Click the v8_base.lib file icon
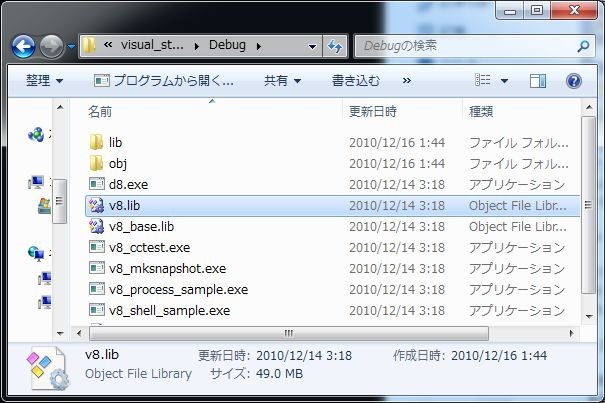The width and height of the screenshot is (605, 403). click(x=96, y=226)
